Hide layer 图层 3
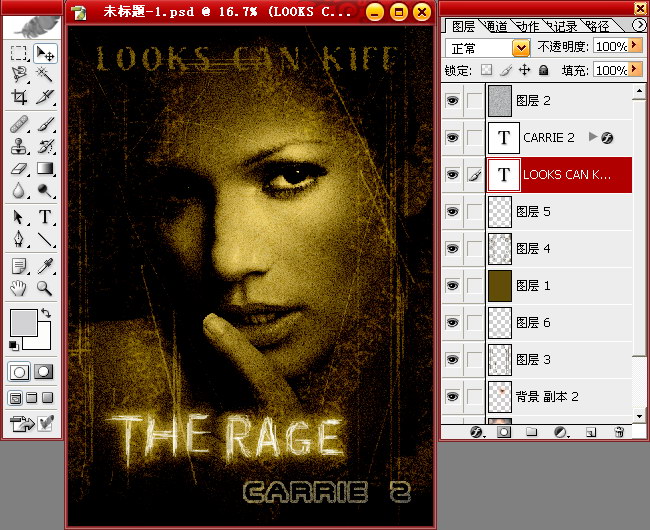 [x=452, y=359]
